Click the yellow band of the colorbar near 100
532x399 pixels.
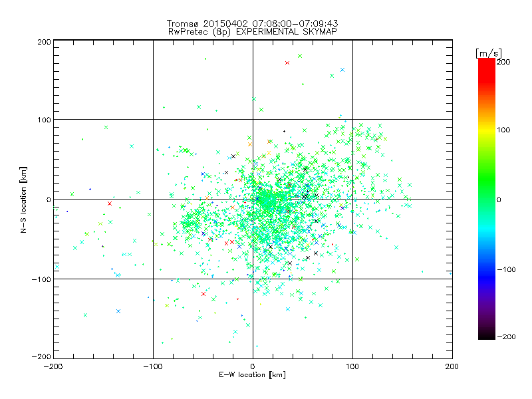pos(487,130)
